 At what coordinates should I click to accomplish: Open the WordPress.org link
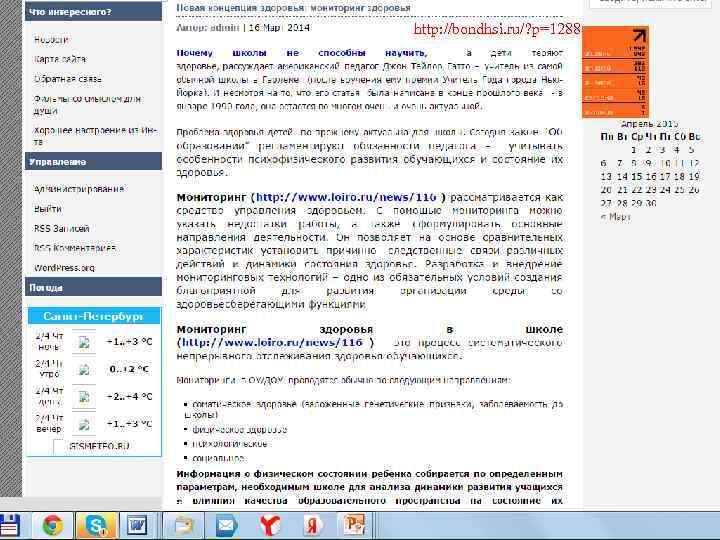tap(64, 268)
